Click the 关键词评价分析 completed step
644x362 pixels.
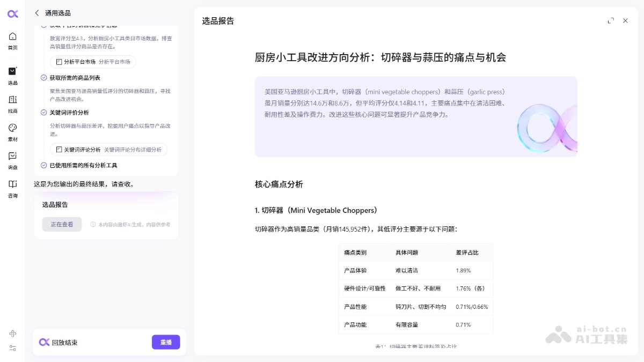coord(69,113)
